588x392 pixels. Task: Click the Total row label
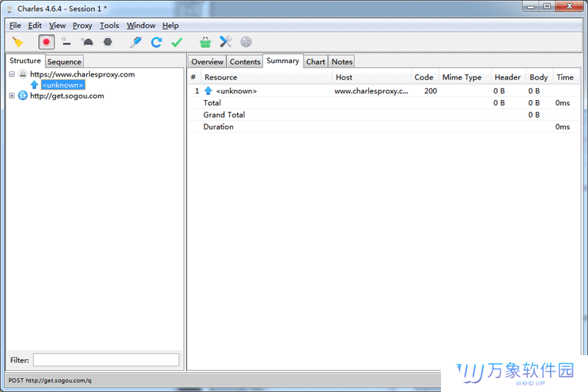point(212,103)
